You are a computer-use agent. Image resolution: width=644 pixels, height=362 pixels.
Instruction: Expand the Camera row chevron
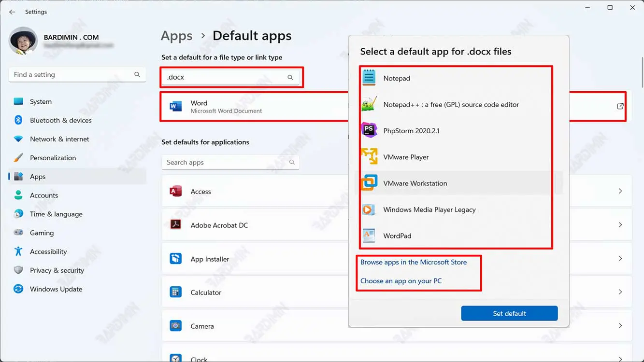620,326
